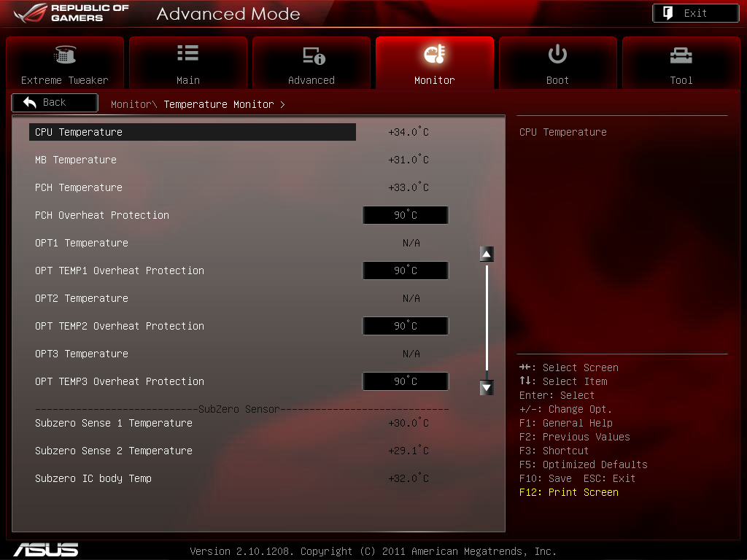The width and height of the screenshot is (747, 560).
Task: Open the Extreme Tweaker tab
Action: click(x=65, y=63)
